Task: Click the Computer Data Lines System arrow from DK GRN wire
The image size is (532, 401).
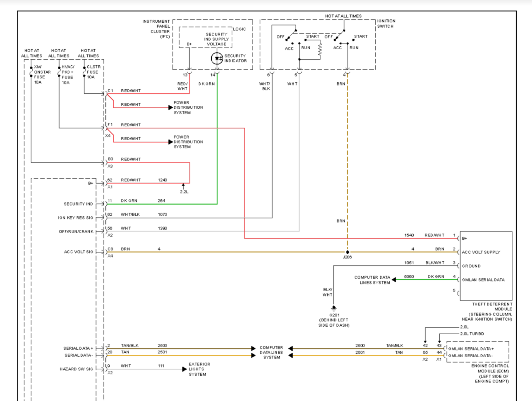Action: click(x=394, y=280)
